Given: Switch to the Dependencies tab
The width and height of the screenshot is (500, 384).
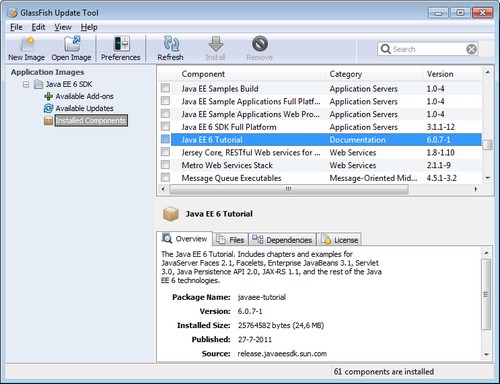Looking at the screenshot, I should [x=282, y=239].
